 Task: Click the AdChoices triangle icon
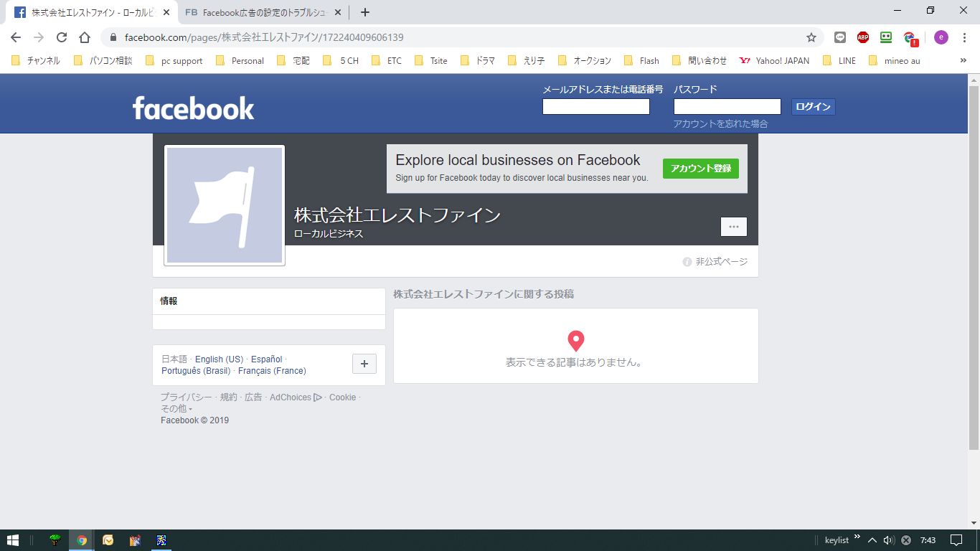[318, 397]
